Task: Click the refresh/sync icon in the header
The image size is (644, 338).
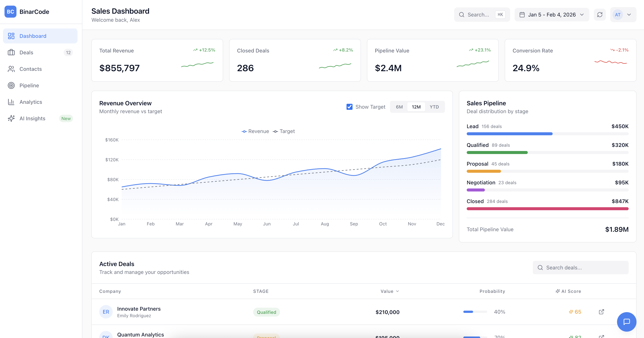Action: [x=600, y=14]
